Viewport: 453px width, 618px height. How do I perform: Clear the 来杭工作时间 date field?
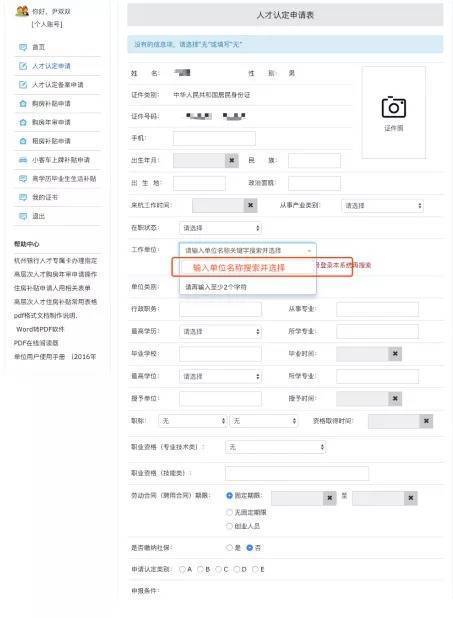[x=250, y=205]
